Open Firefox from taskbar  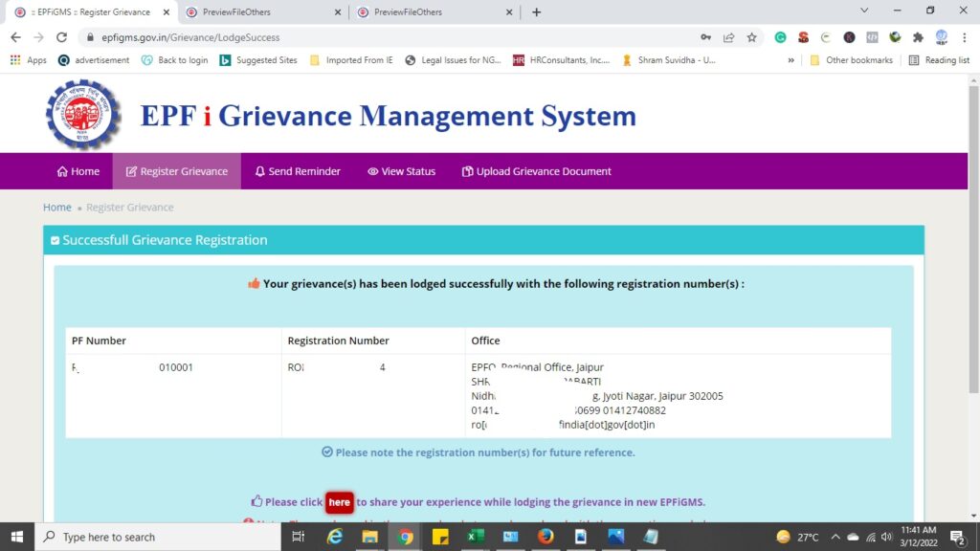(546, 537)
